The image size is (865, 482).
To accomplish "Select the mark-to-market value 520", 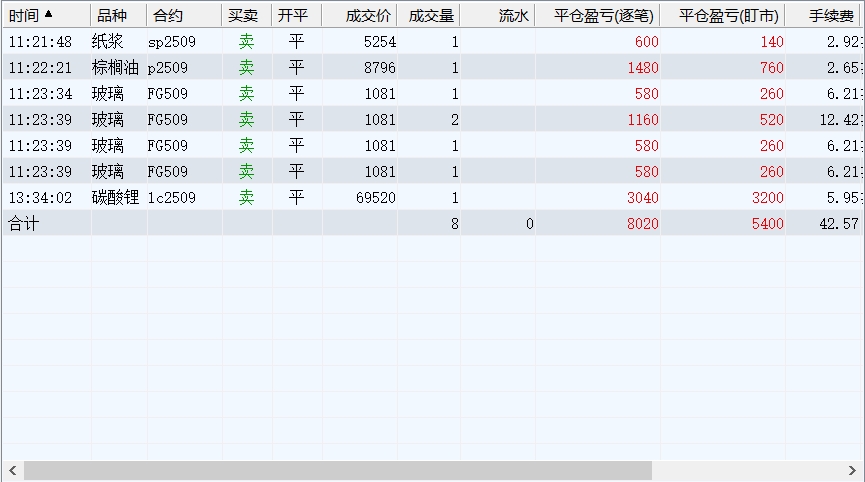I will [771, 120].
